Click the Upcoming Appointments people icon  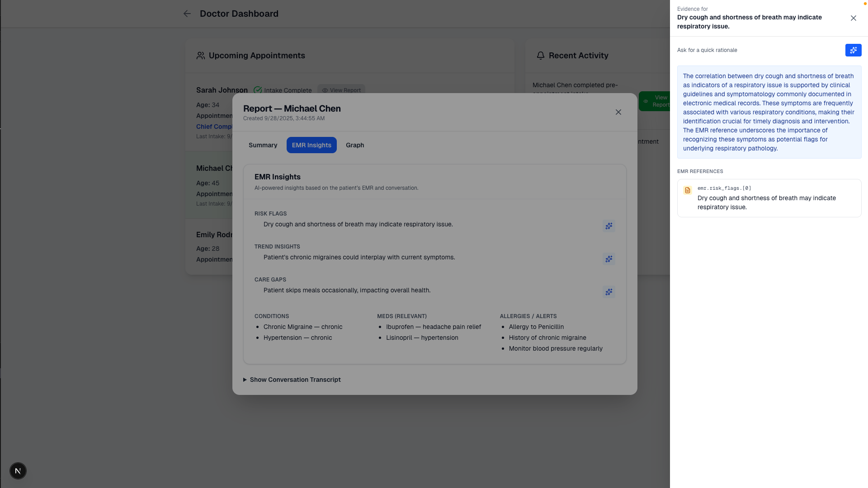(x=200, y=56)
